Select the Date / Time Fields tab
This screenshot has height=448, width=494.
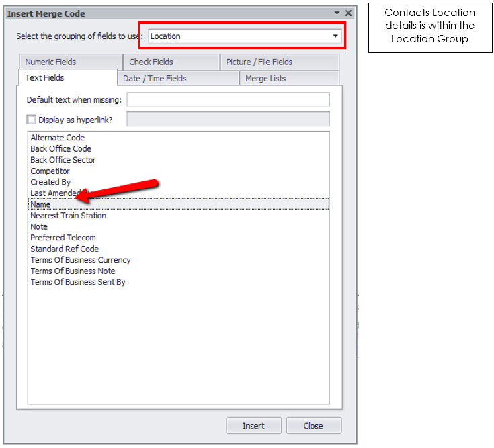tap(155, 79)
